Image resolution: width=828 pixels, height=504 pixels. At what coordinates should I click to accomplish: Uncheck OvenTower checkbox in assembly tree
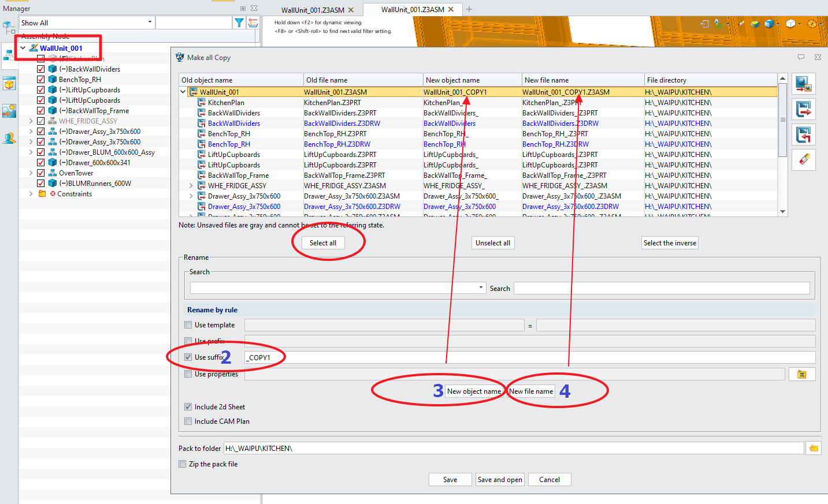point(40,173)
